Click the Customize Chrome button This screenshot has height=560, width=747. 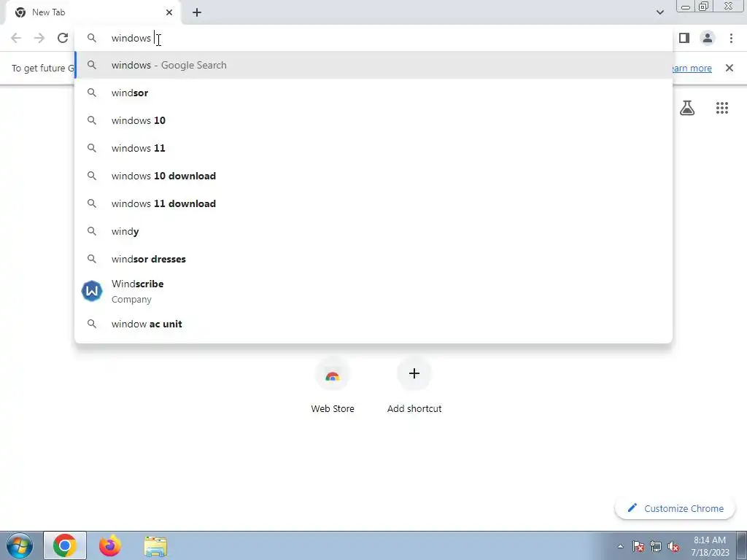pos(676,508)
